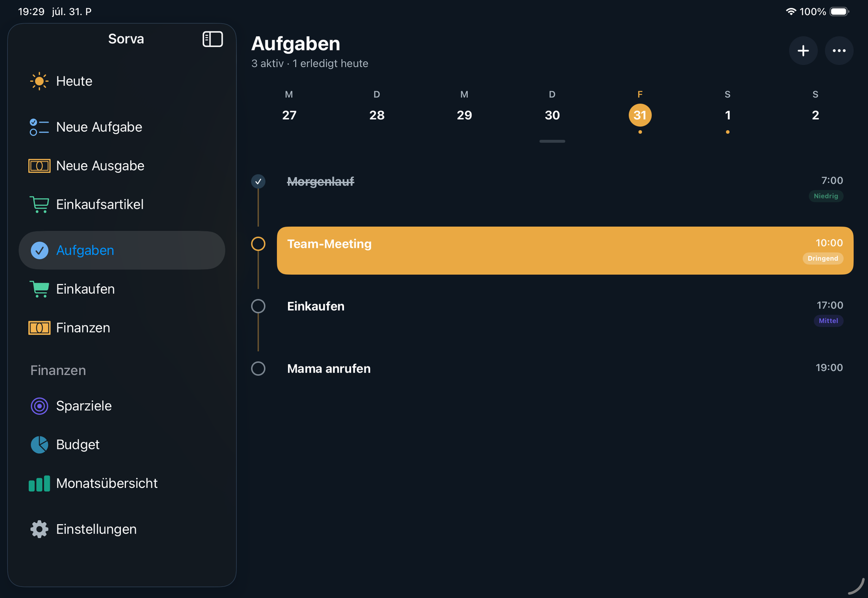Open Monatsübersicht via the bar chart icon
868x598 pixels.
39,484
